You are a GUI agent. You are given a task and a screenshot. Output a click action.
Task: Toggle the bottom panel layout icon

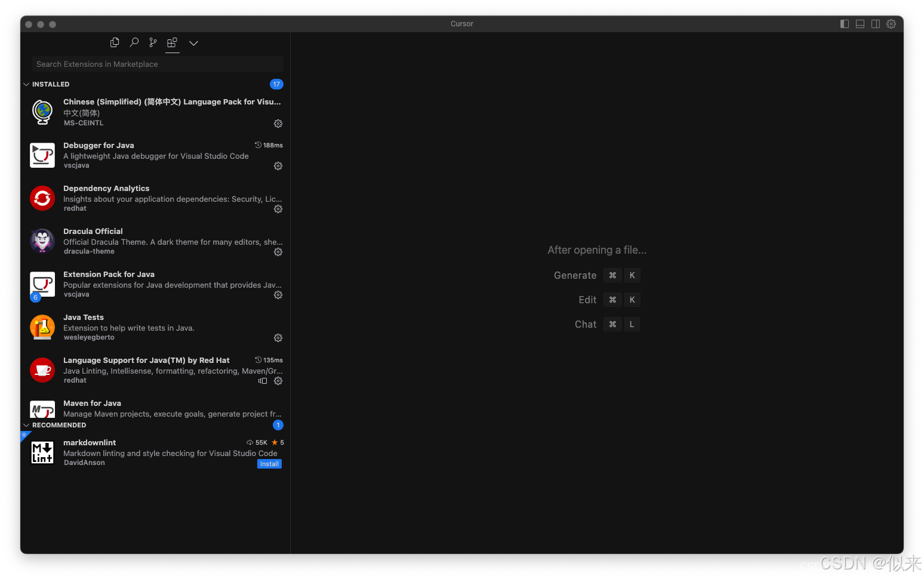pos(860,24)
